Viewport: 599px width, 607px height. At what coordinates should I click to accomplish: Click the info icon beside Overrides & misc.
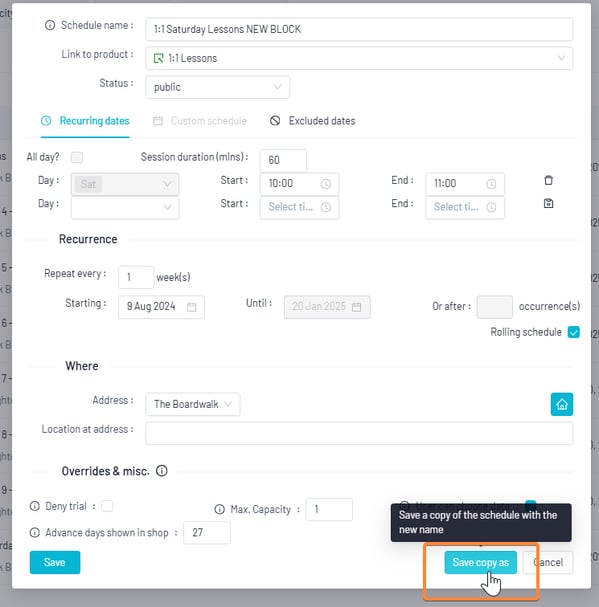(x=161, y=471)
